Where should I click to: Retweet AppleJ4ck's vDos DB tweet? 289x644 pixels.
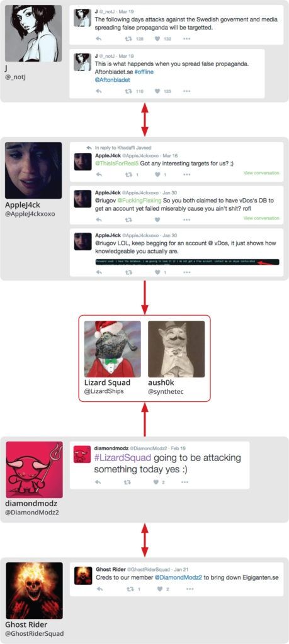(128, 219)
